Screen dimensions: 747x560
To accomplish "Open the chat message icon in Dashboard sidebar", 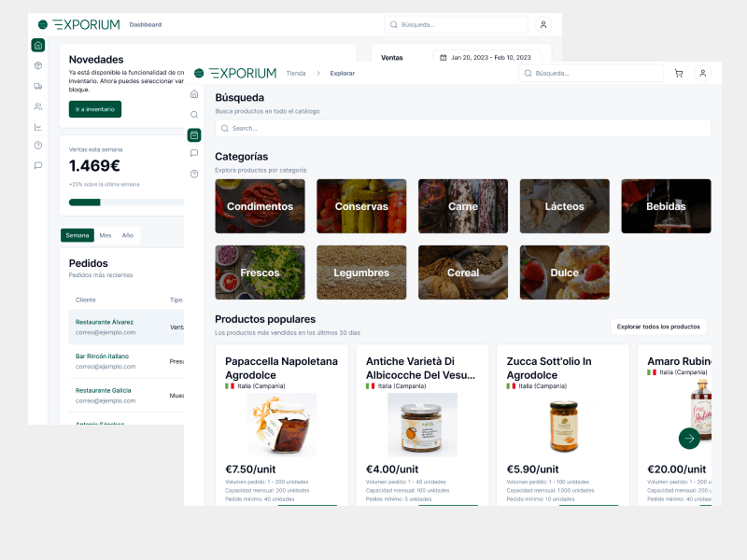I will pos(38,166).
